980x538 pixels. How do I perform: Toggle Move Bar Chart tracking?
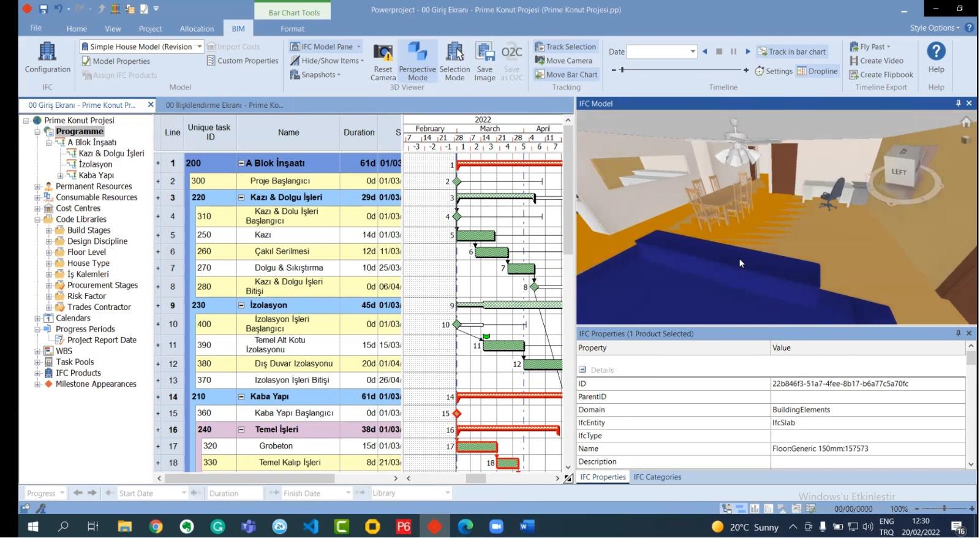pyautogui.click(x=566, y=75)
